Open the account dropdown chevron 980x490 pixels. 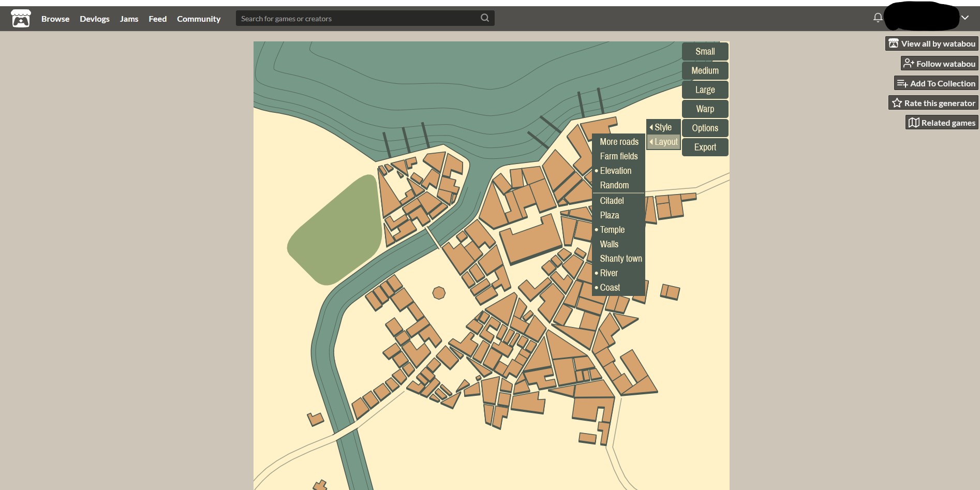click(965, 17)
